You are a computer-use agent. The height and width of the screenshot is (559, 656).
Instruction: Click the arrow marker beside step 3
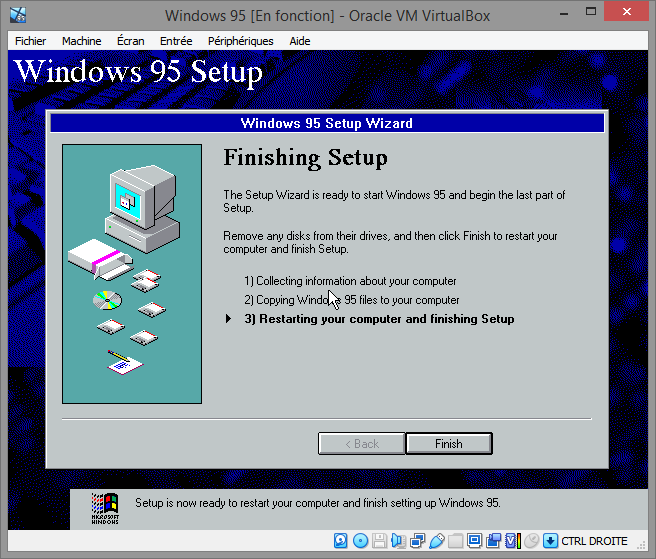pyautogui.click(x=228, y=319)
